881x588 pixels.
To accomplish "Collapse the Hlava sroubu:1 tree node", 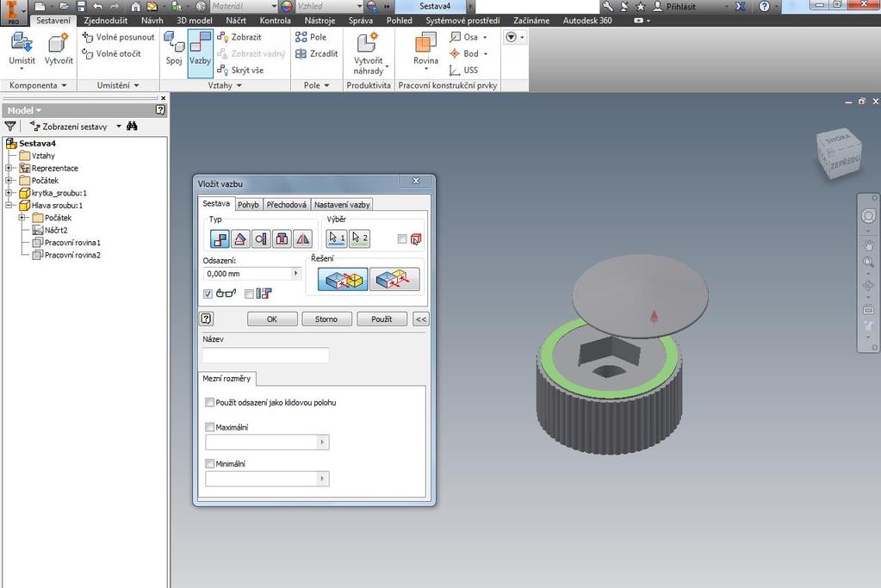I will (x=9, y=205).
